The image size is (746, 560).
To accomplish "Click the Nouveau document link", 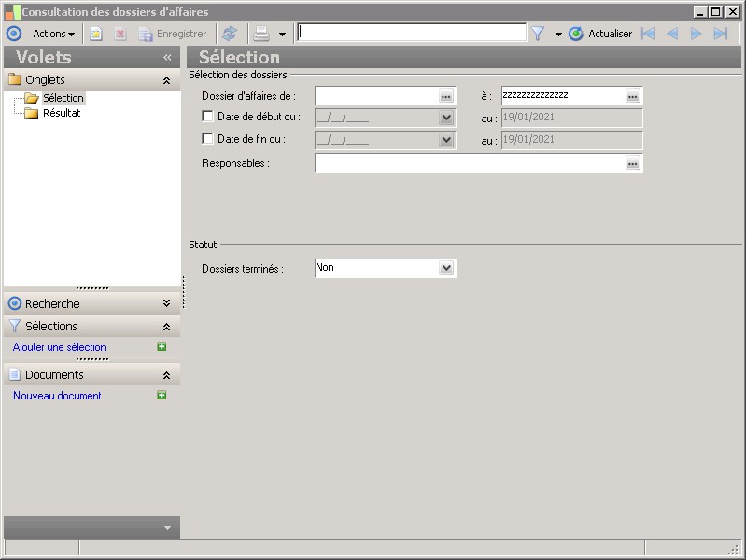I will click(57, 396).
